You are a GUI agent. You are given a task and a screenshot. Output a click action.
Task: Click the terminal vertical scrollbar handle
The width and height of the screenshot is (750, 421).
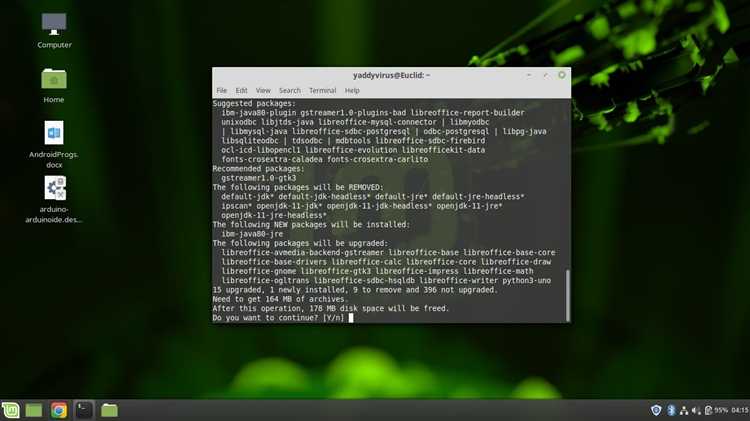[x=568, y=295]
